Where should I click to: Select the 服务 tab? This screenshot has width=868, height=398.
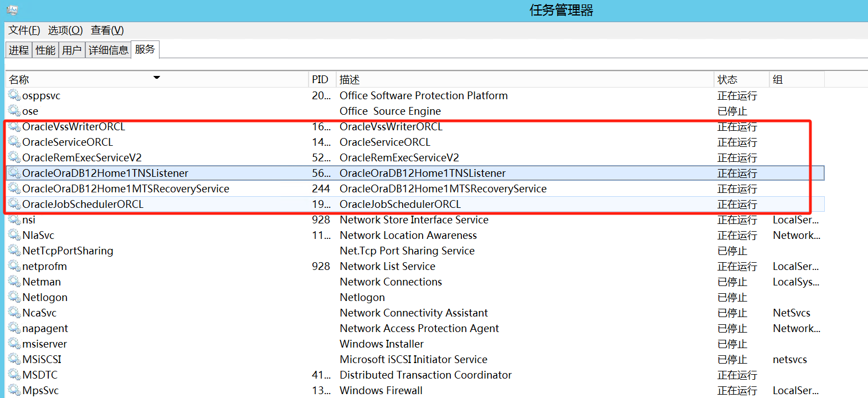(145, 49)
